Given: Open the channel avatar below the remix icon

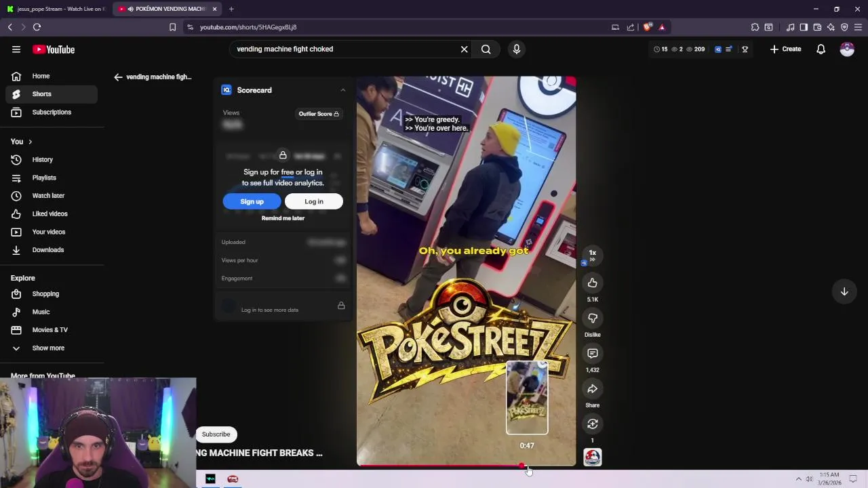Looking at the screenshot, I should 593,457.
